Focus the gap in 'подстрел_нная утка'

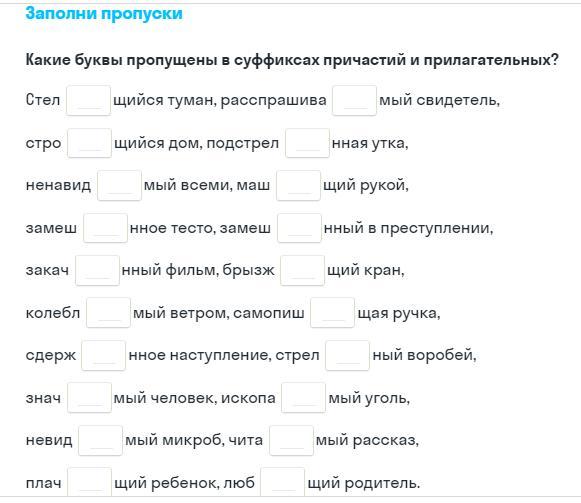coord(307,143)
